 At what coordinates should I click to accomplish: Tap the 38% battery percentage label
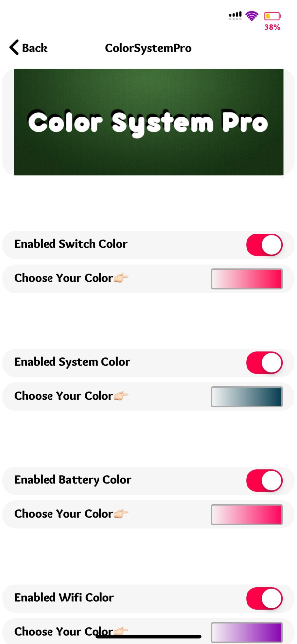(x=272, y=28)
